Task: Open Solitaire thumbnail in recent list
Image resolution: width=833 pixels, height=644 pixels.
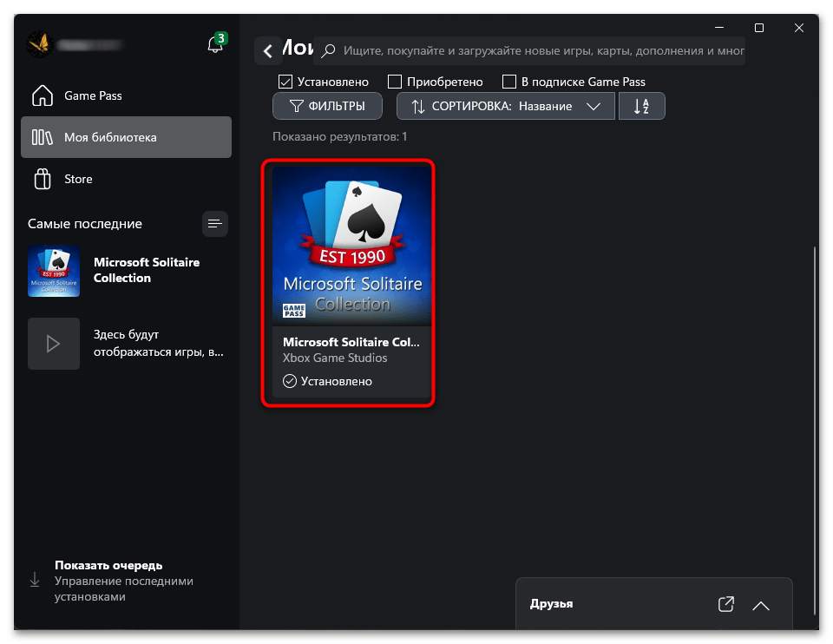Action: [x=54, y=271]
